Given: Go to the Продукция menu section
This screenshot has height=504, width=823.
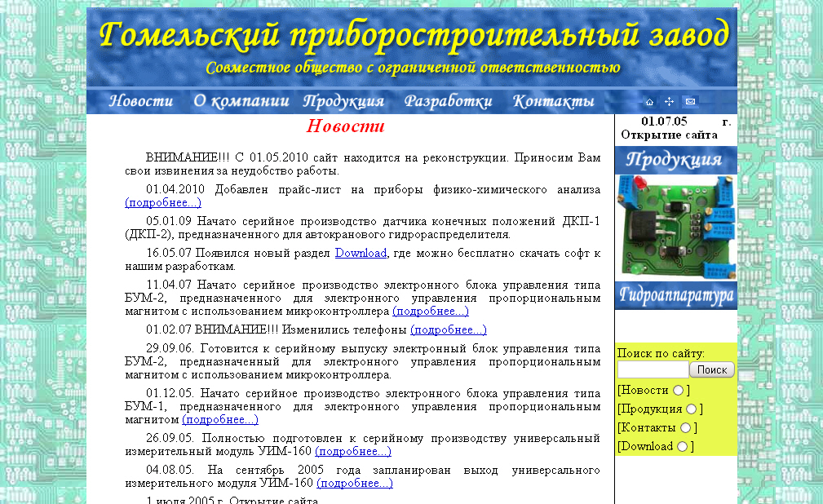Looking at the screenshot, I should click(343, 101).
